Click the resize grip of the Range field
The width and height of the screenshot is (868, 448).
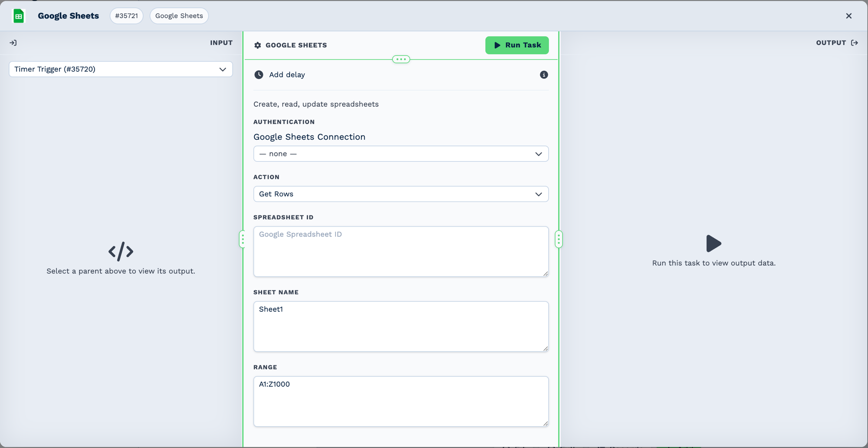tap(546, 423)
